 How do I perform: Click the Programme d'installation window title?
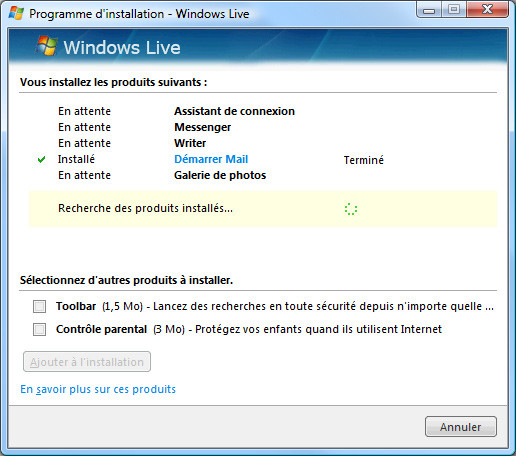click(139, 14)
